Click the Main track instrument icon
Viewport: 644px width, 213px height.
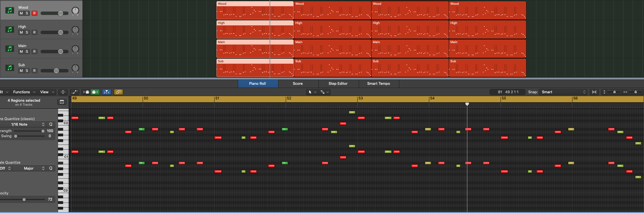(10, 49)
